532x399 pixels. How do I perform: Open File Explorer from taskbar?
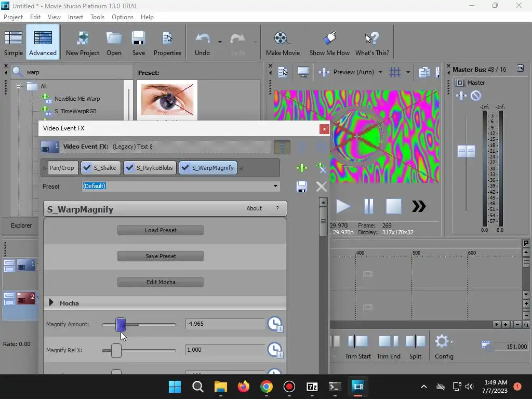point(220,387)
